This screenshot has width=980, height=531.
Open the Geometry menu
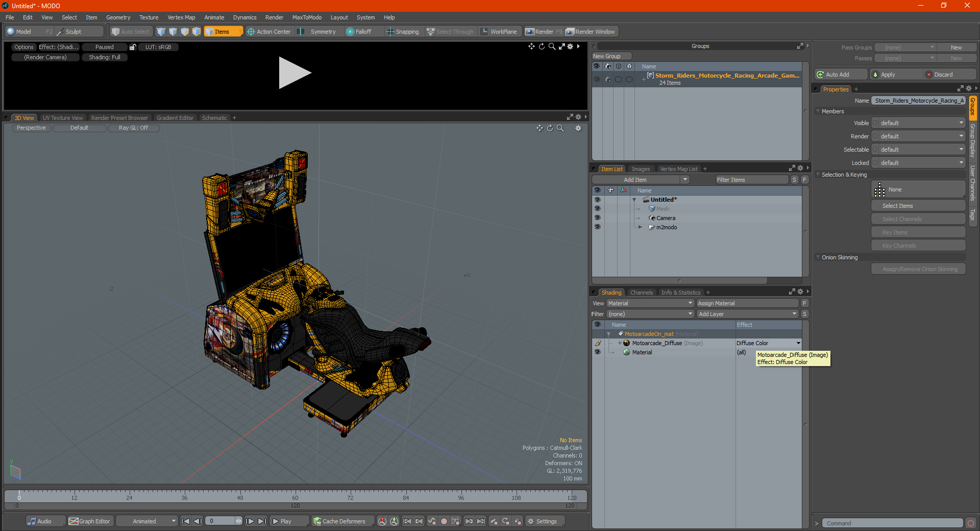tap(118, 17)
